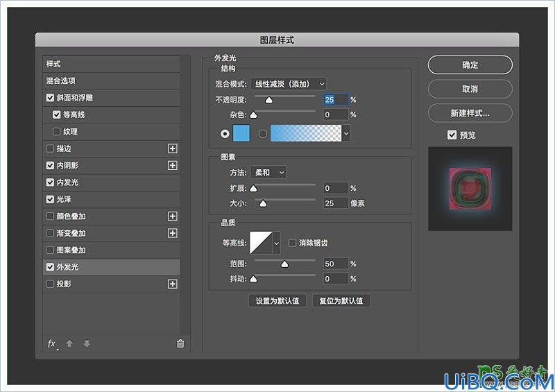Click the 范围 slider handle
The image size is (555, 392).
click(x=284, y=264)
